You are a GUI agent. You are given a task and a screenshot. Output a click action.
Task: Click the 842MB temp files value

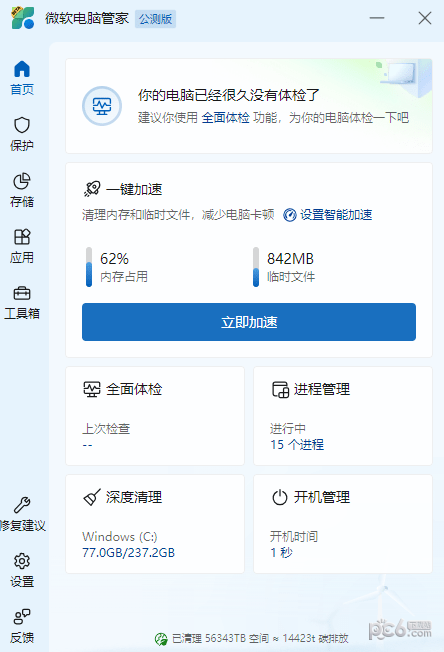[290, 259]
